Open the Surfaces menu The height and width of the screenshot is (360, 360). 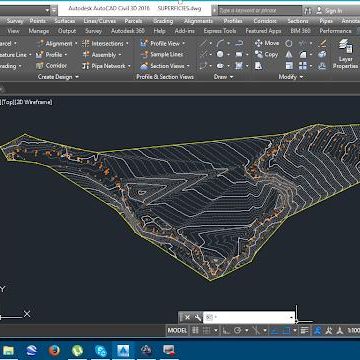tap(65, 21)
